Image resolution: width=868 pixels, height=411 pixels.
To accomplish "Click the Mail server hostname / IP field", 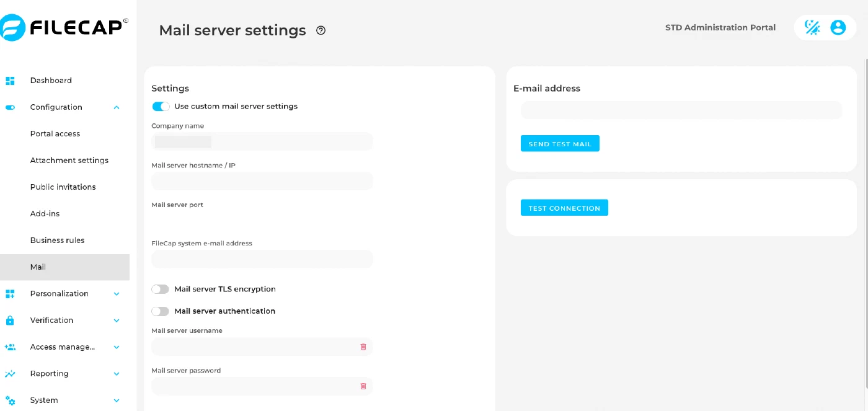I will (262, 181).
